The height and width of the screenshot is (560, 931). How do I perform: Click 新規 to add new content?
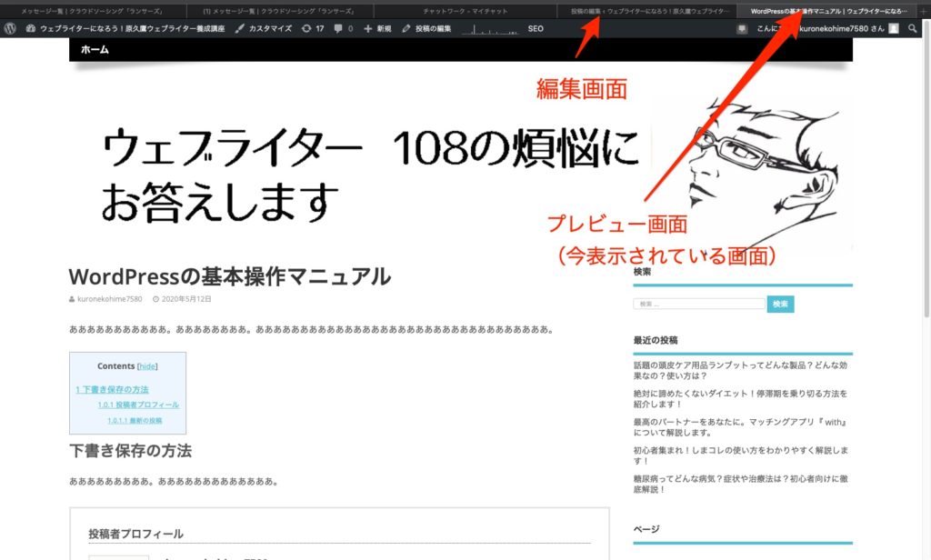[x=377, y=28]
